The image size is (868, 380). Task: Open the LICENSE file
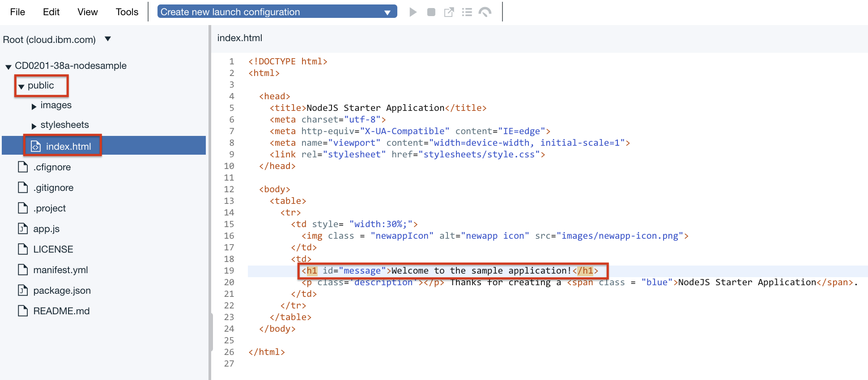click(x=53, y=249)
